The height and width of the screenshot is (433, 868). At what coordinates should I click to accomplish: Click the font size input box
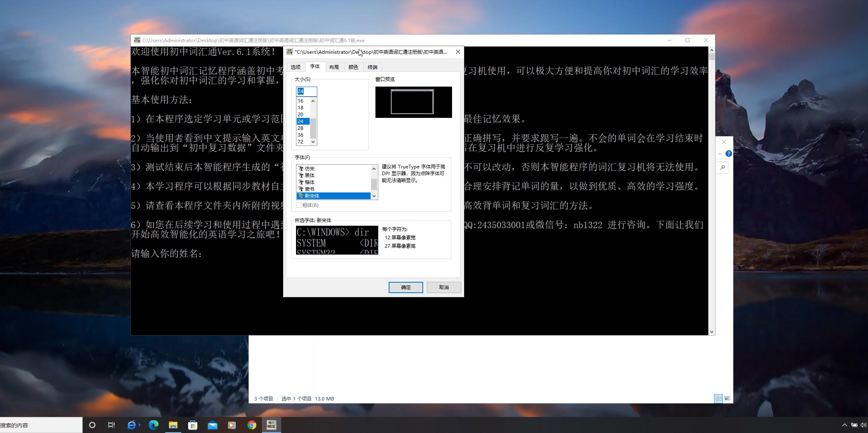click(x=306, y=91)
